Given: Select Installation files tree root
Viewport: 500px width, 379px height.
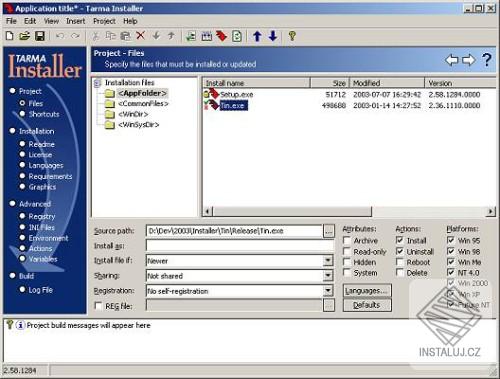Looking at the screenshot, I should pos(130,83).
